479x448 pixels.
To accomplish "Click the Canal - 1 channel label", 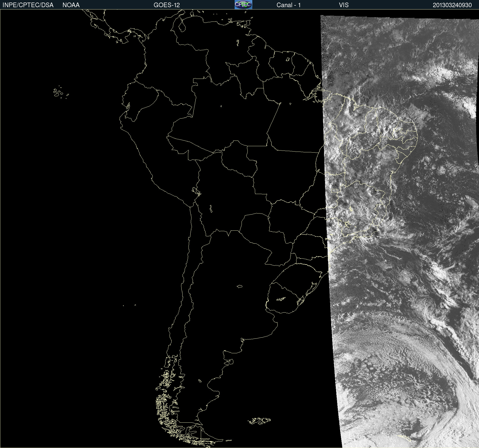I will pyautogui.click(x=288, y=5).
